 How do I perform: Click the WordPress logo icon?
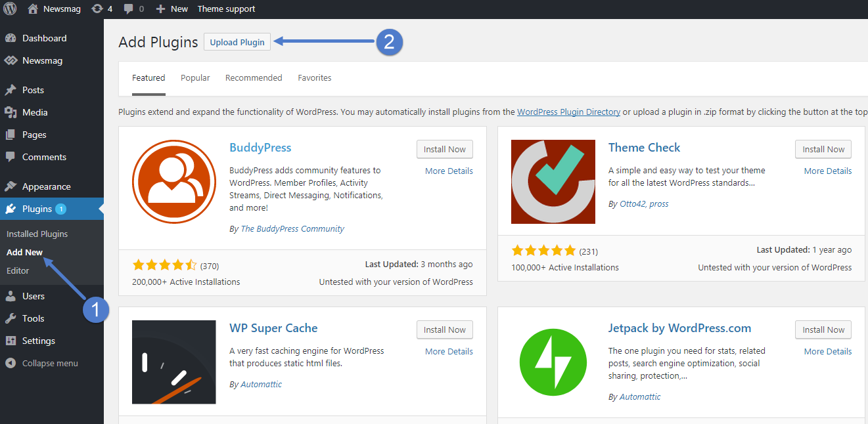point(10,9)
